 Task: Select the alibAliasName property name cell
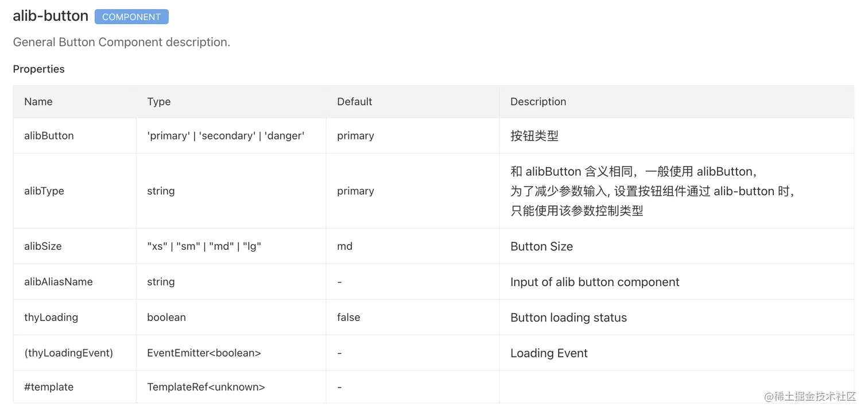(59, 281)
